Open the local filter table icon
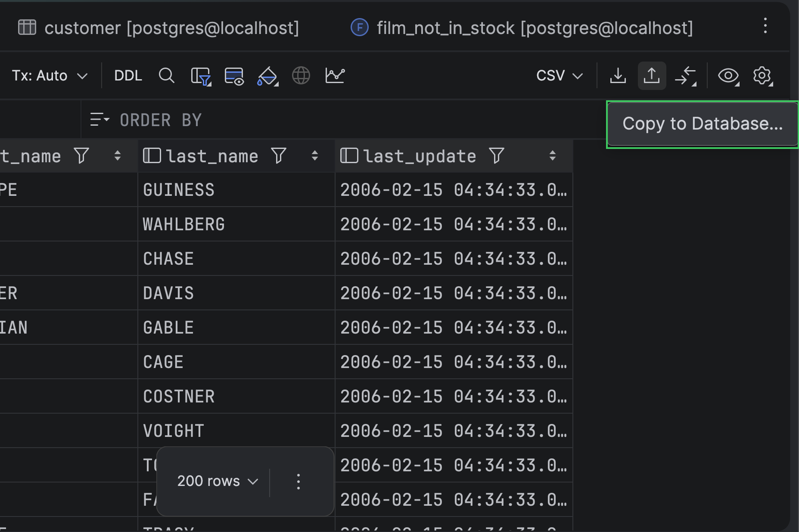This screenshot has height=532, width=799. click(x=201, y=76)
